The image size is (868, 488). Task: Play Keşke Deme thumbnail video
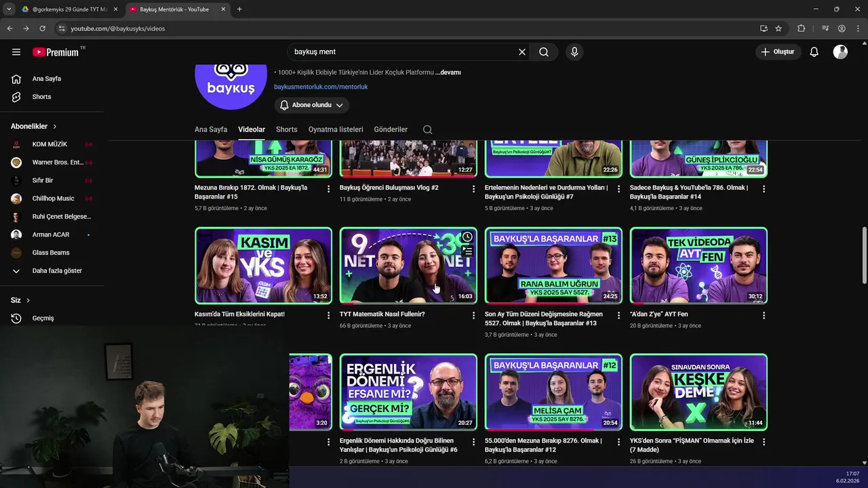pyautogui.click(x=698, y=392)
